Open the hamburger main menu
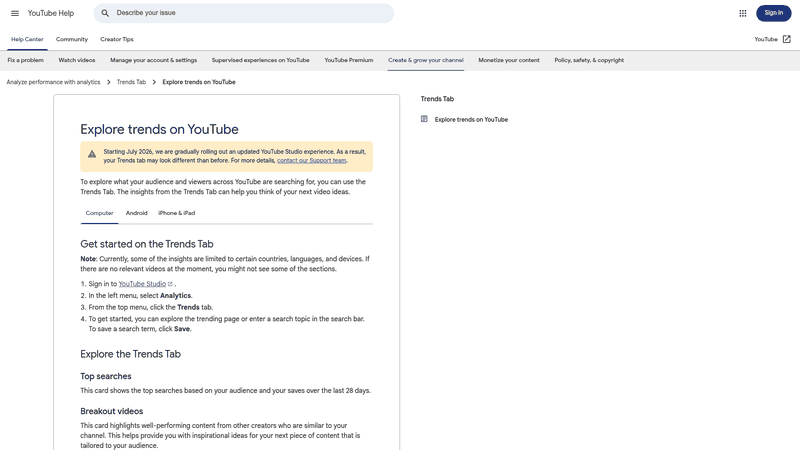Viewport: 800px width, 450px height. click(x=15, y=13)
